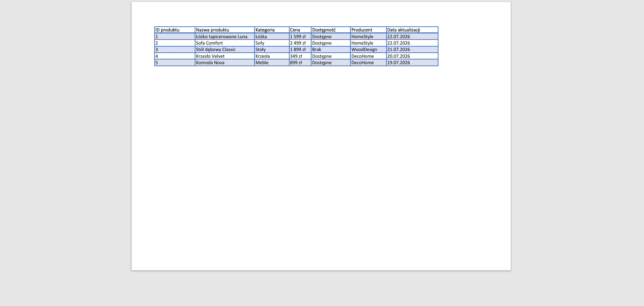Click 'Dostępne' in the Krzesło Velvet row

pos(331,56)
